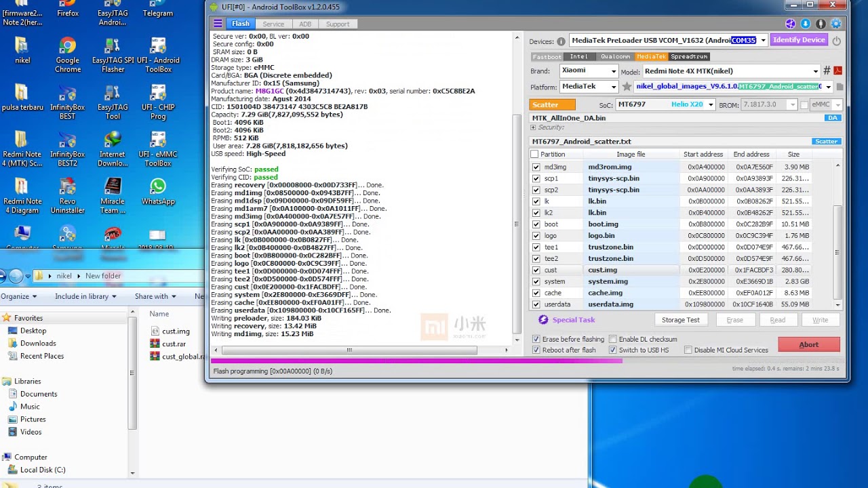868x488 pixels.
Task: Open UFI - eMMC ToolBox desktop shortcut
Action: [157, 149]
